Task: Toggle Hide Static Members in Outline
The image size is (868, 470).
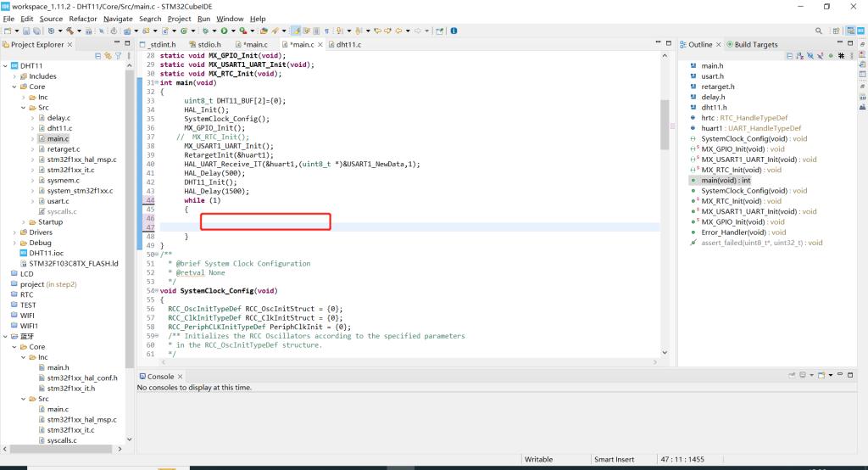Action: [821, 55]
